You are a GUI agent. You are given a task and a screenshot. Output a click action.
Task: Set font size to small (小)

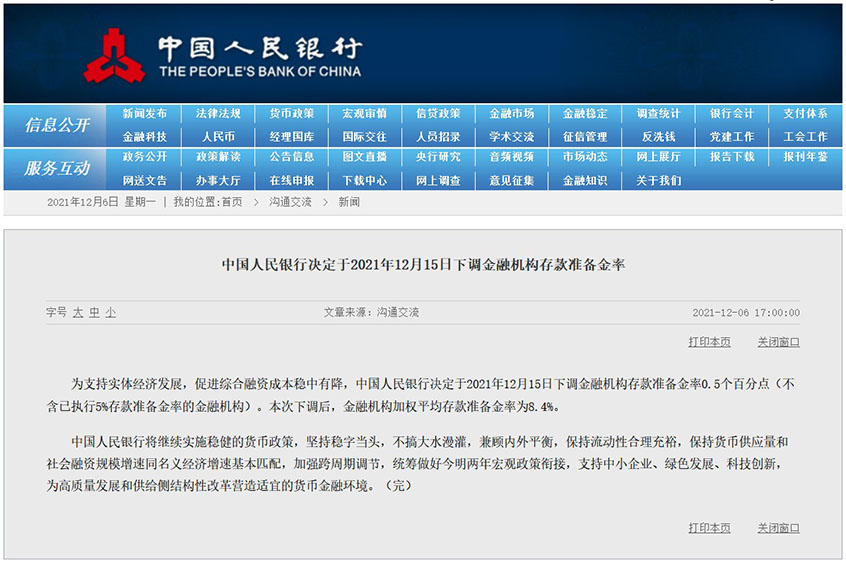point(110,312)
